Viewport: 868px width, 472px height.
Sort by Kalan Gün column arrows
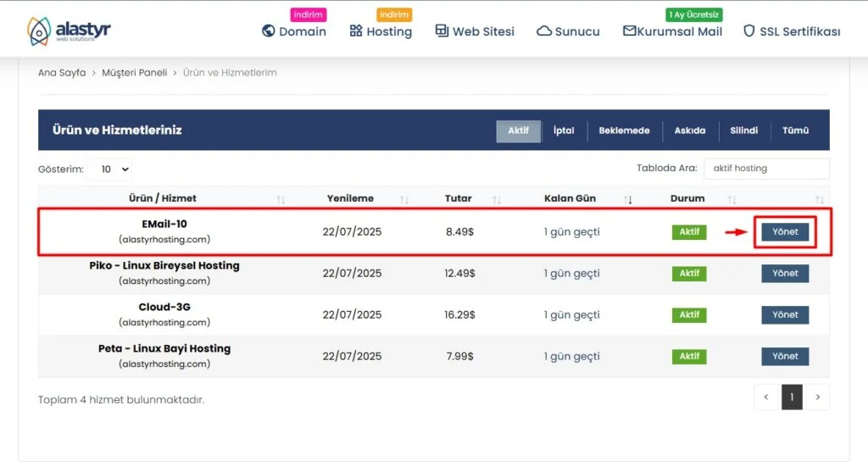[x=628, y=199]
